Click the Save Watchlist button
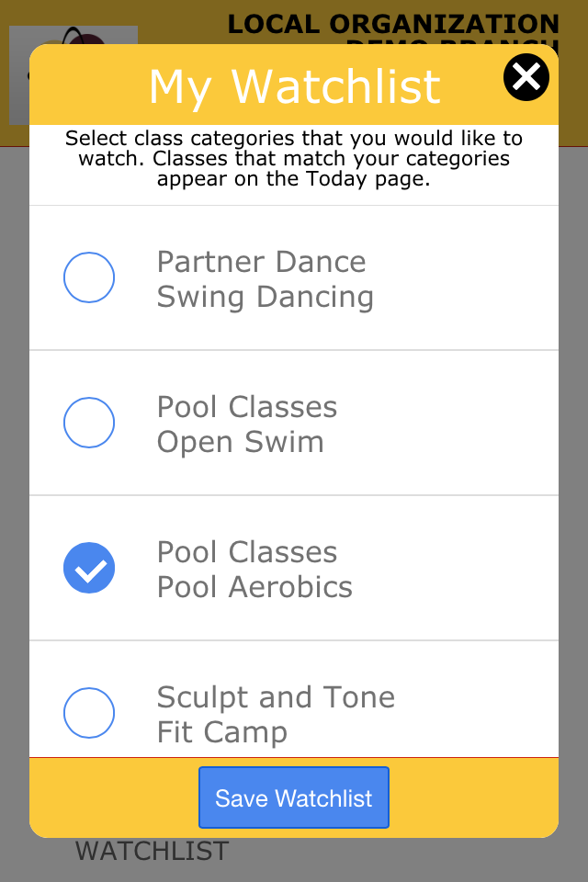Image resolution: width=588 pixels, height=882 pixels. point(294,797)
